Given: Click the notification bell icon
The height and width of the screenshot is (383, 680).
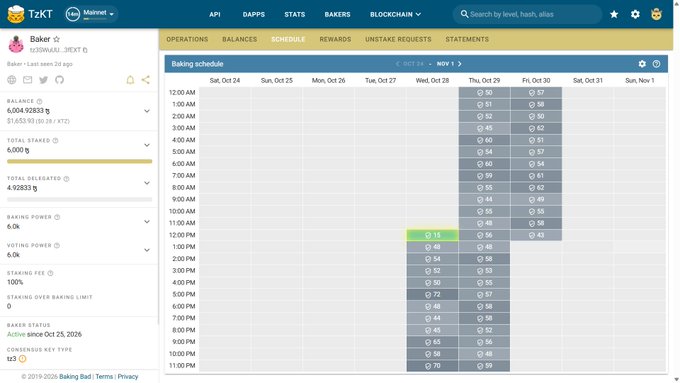Looking at the screenshot, I should click(x=130, y=80).
